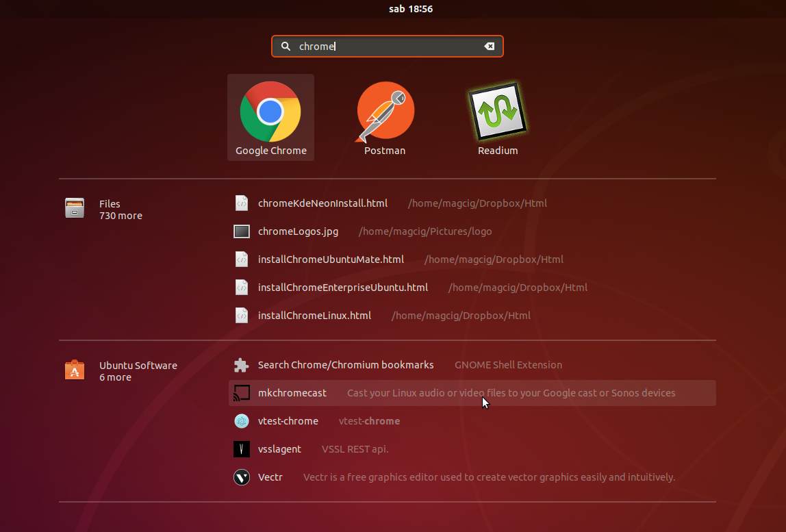Click the chromeKdeNeonInstall.html file icon
The width and height of the screenshot is (786, 532).
click(242, 203)
